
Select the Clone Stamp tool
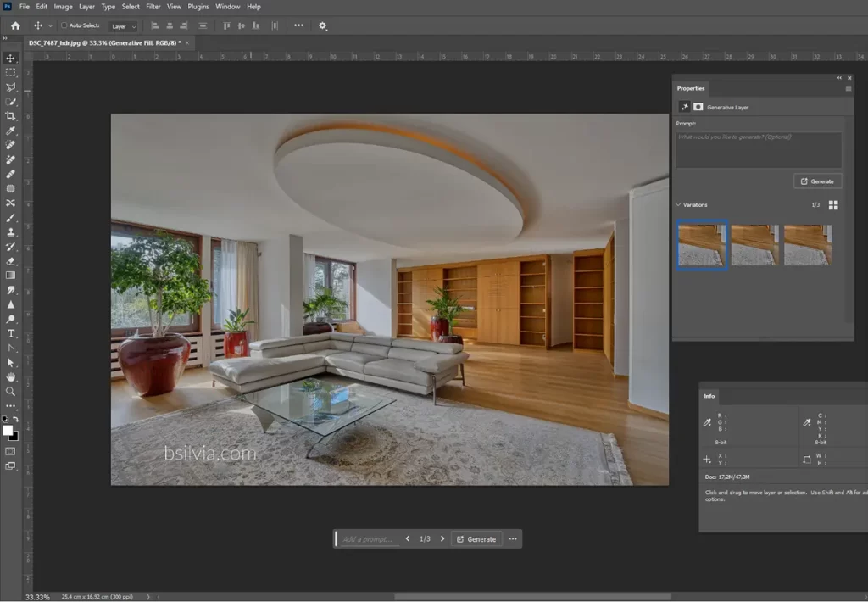point(10,232)
